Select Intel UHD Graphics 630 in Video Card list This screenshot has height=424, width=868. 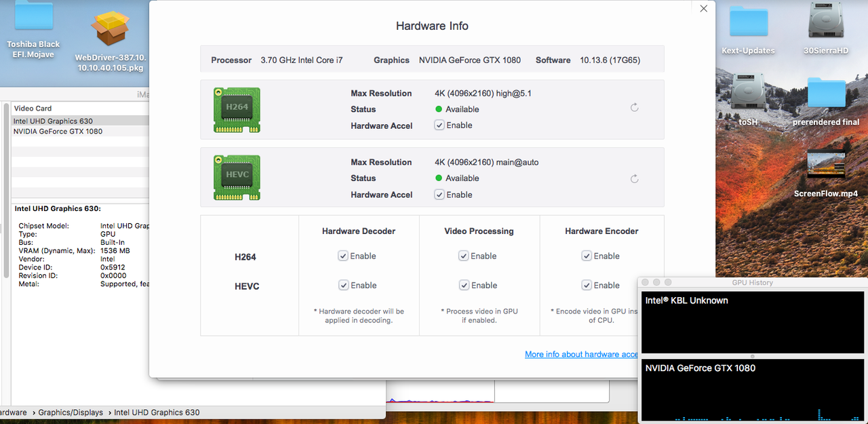click(80, 121)
